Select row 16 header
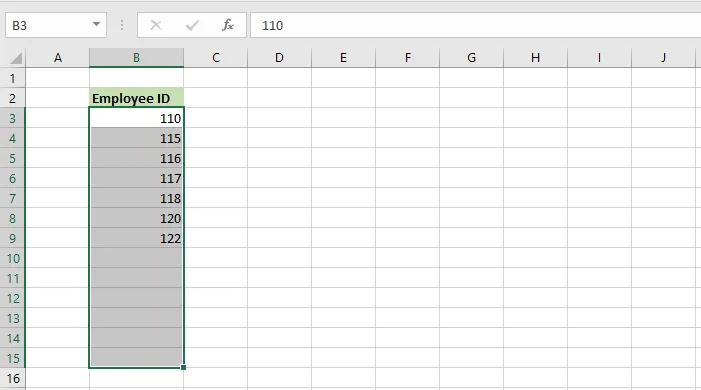The height and width of the screenshot is (390, 701). pos(13,378)
